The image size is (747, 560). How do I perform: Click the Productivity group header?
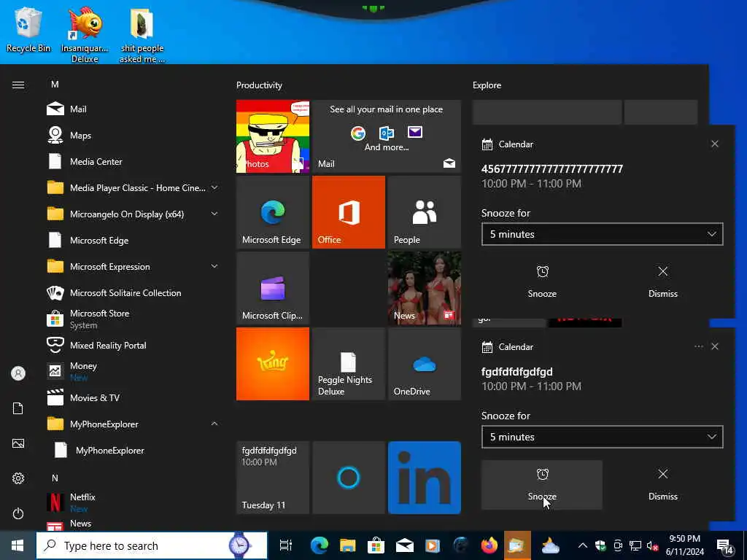tap(259, 85)
